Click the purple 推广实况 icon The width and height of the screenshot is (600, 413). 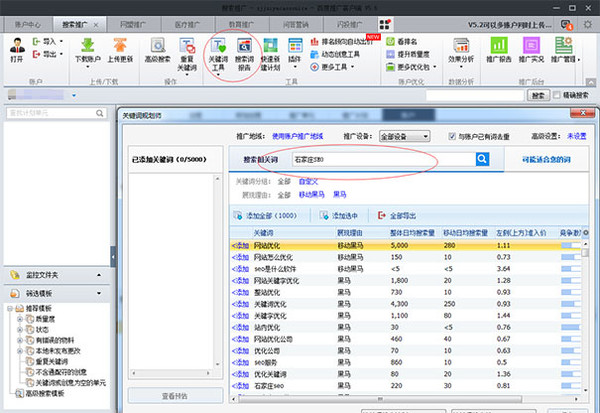point(531,45)
